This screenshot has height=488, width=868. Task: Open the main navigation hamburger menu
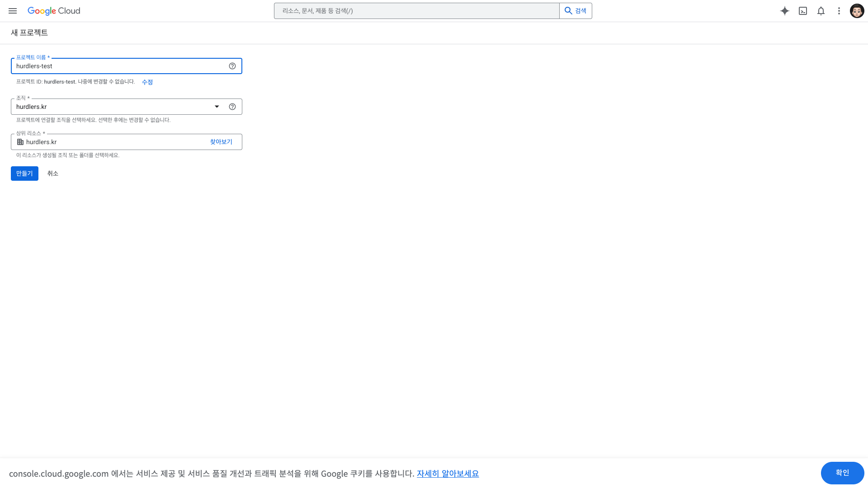click(x=13, y=11)
